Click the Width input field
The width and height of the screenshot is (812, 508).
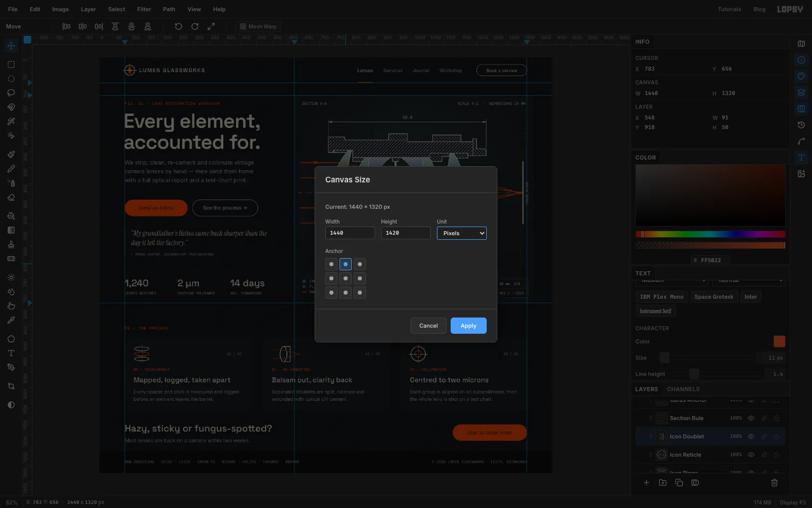pos(350,233)
